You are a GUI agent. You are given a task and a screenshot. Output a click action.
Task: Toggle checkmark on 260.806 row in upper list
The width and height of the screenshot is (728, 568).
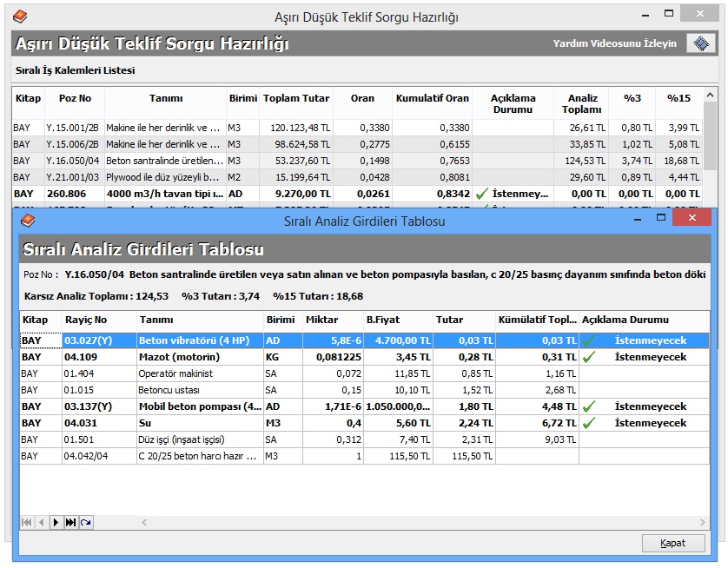coord(481,194)
